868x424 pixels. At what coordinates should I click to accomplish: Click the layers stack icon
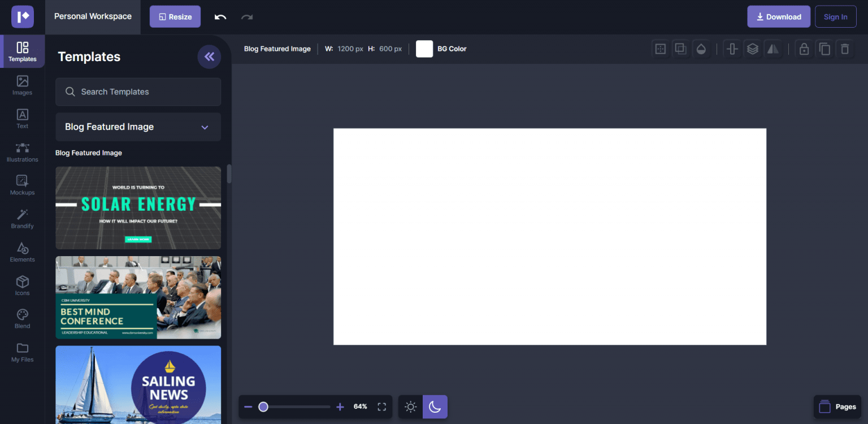click(x=752, y=49)
